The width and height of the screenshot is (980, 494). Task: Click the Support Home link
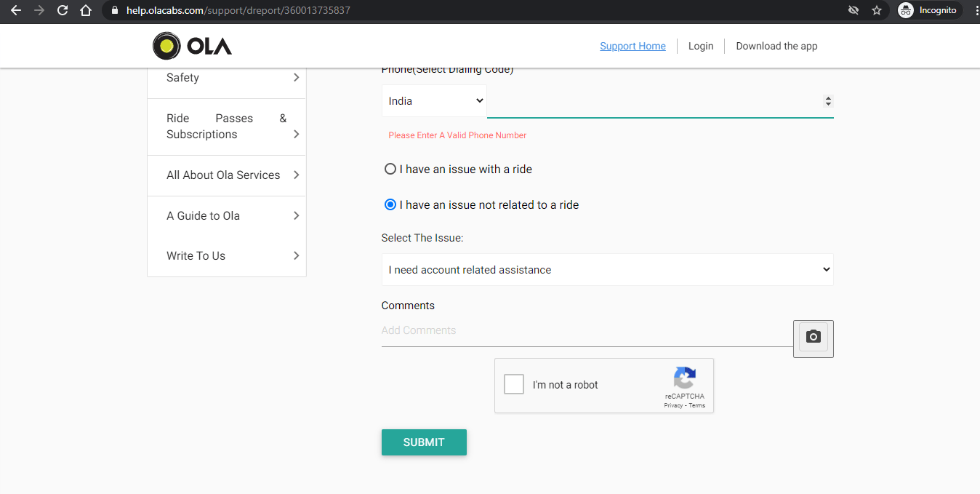(632, 46)
